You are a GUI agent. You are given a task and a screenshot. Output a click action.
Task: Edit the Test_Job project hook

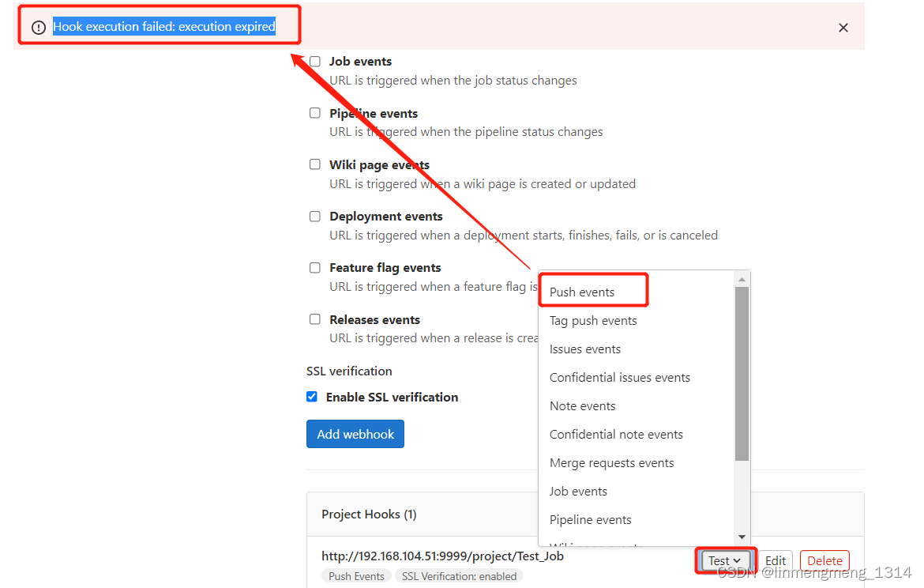click(775, 560)
